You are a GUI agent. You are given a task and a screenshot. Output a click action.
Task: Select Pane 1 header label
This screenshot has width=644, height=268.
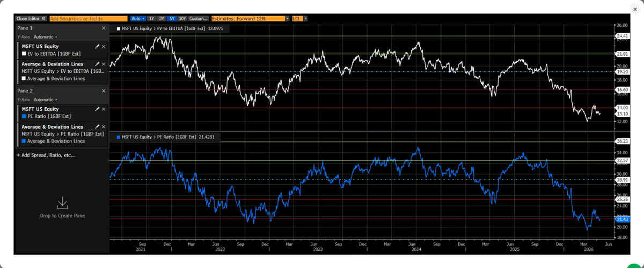point(25,28)
